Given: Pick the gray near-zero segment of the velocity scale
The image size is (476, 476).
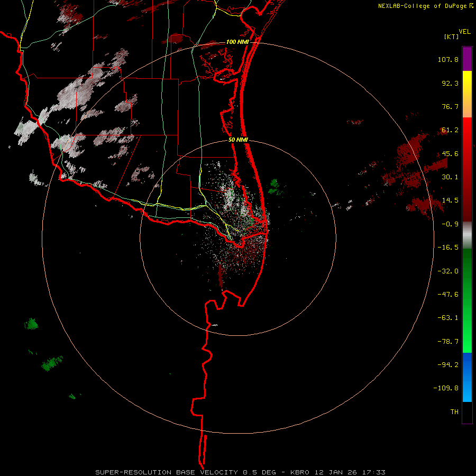Looking at the screenshot, I should (467, 235).
